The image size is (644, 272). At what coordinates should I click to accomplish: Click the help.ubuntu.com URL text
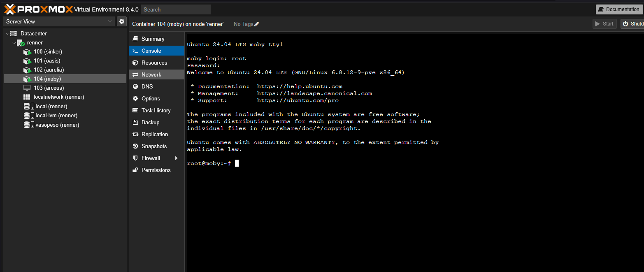click(x=300, y=86)
